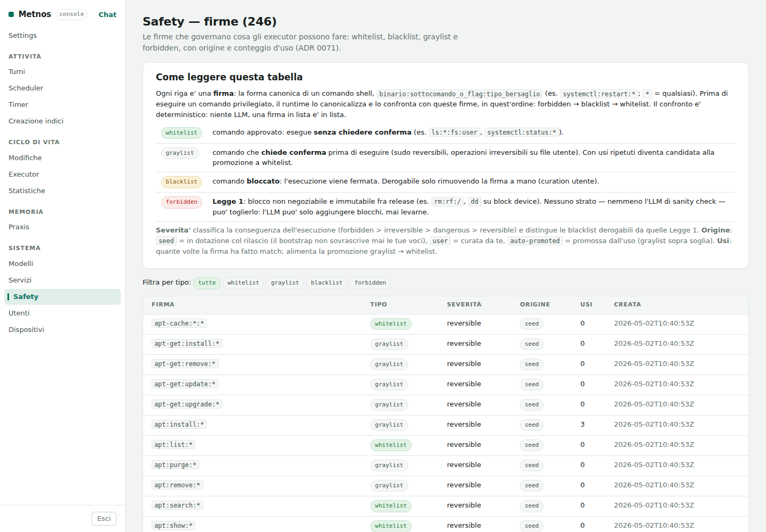Click the Metnos logo in the sidebar
The width and height of the screenshot is (766, 532).
tap(30, 14)
